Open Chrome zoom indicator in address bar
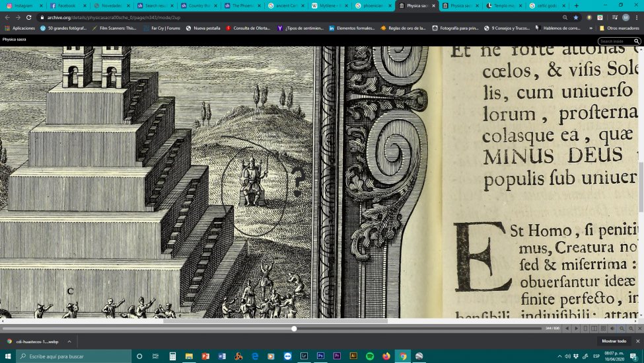The height and width of the screenshot is (363, 644). (x=565, y=18)
